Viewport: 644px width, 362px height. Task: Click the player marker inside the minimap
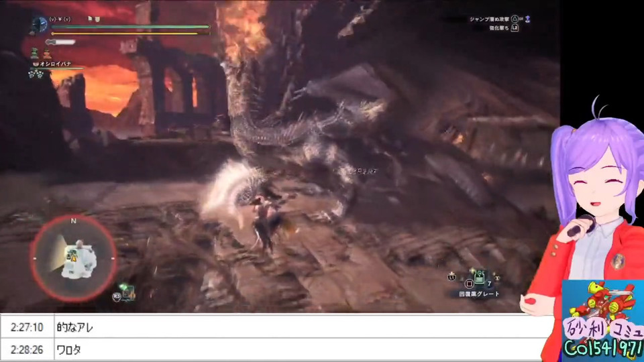74,259
